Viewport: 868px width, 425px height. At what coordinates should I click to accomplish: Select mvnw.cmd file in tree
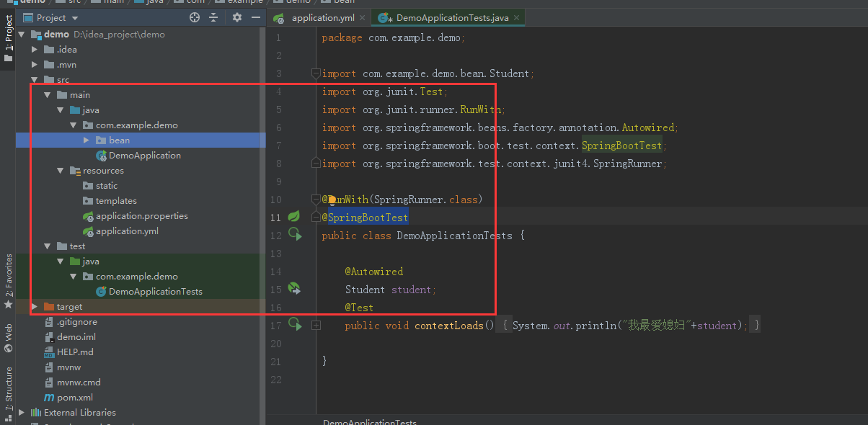79,382
